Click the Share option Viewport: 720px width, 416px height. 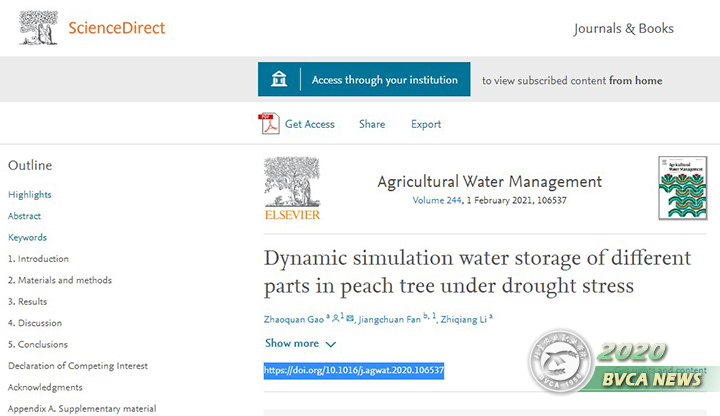[x=372, y=124]
